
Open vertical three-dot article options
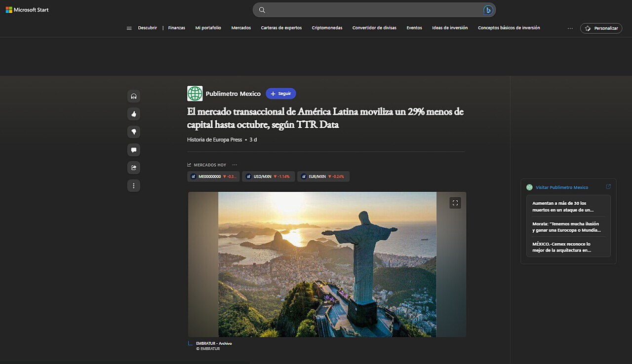click(133, 185)
